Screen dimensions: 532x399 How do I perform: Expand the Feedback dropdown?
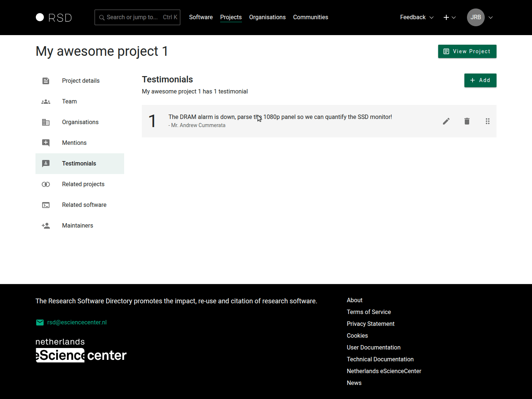click(x=417, y=17)
